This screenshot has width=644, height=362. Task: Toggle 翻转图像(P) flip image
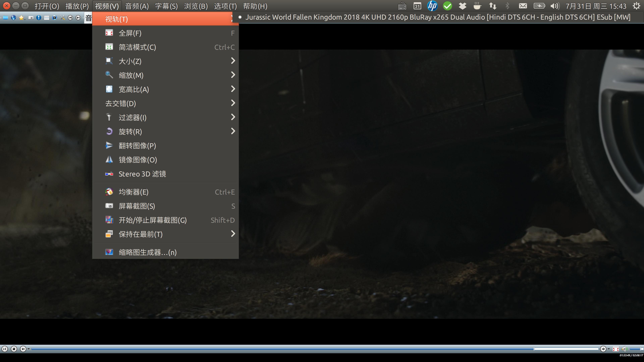[x=166, y=146]
